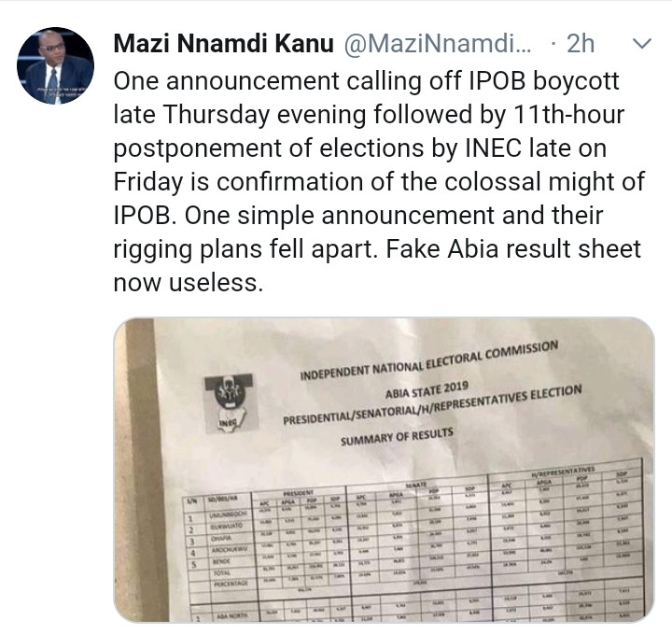Click the 2h tweet timestamp

tap(580, 43)
